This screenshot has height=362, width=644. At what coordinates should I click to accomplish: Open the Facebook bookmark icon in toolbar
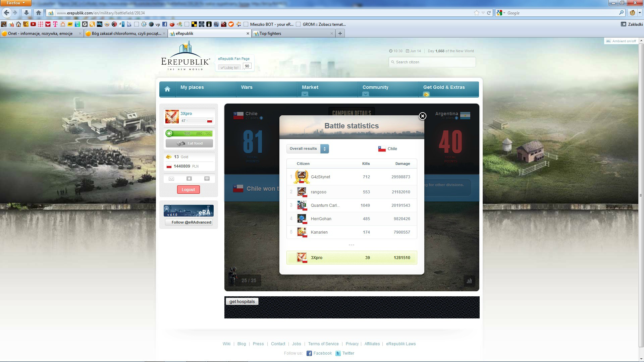coord(165,24)
